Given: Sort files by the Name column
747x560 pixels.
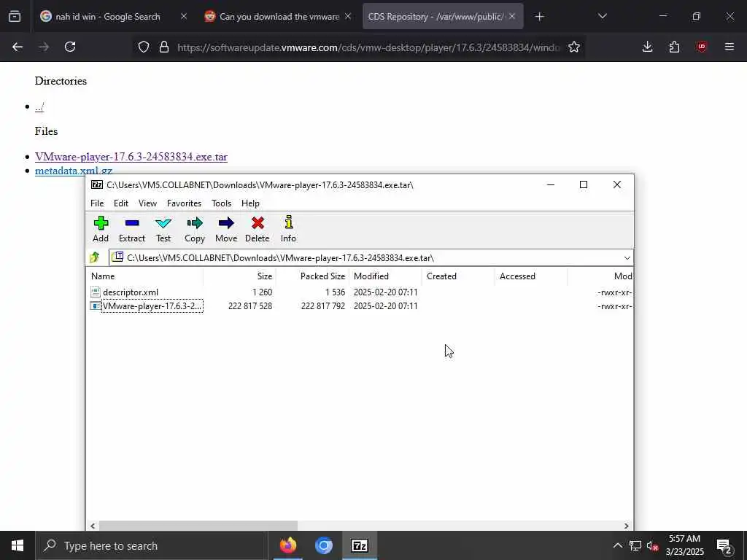Looking at the screenshot, I should pyautogui.click(x=145, y=276).
